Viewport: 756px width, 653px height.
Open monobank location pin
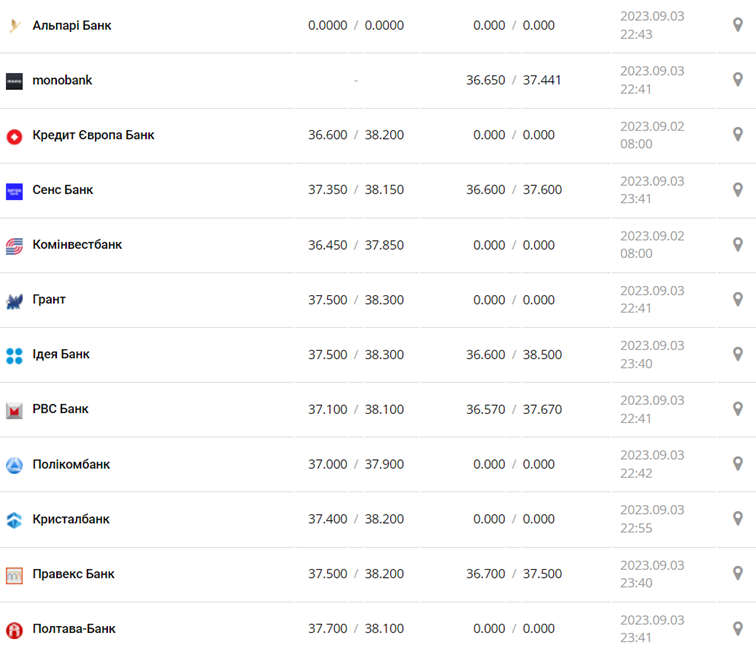click(x=738, y=80)
